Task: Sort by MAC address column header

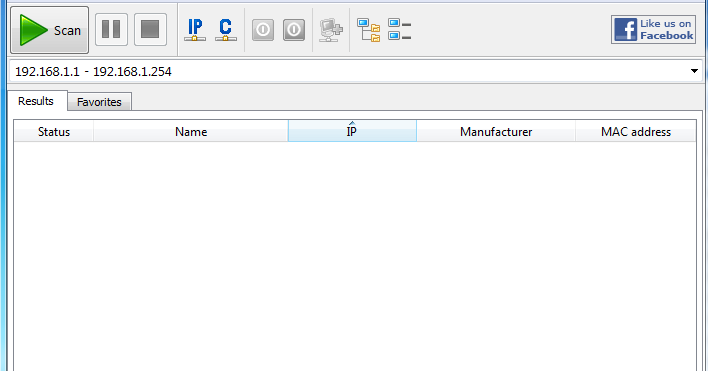Action: point(636,132)
